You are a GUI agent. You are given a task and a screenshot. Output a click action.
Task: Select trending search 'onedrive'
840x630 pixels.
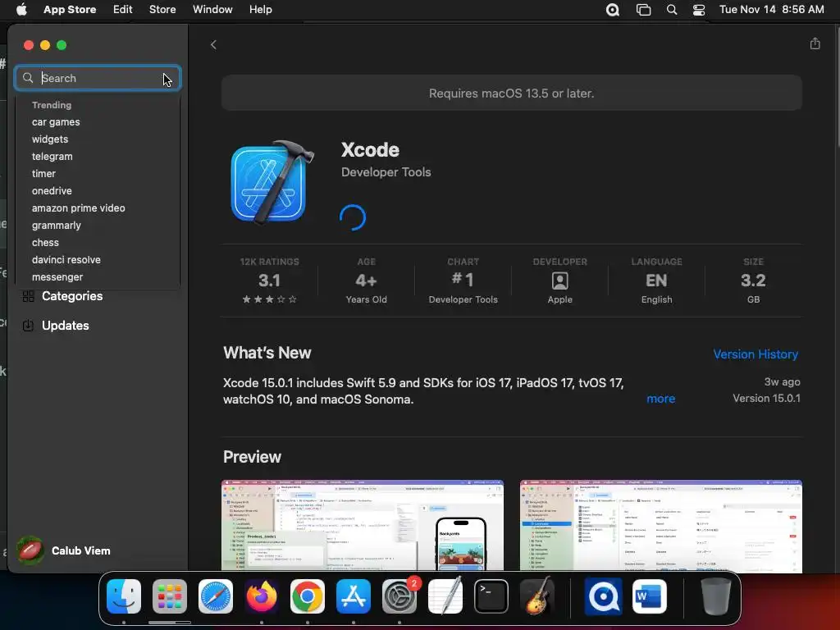point(52,190)
